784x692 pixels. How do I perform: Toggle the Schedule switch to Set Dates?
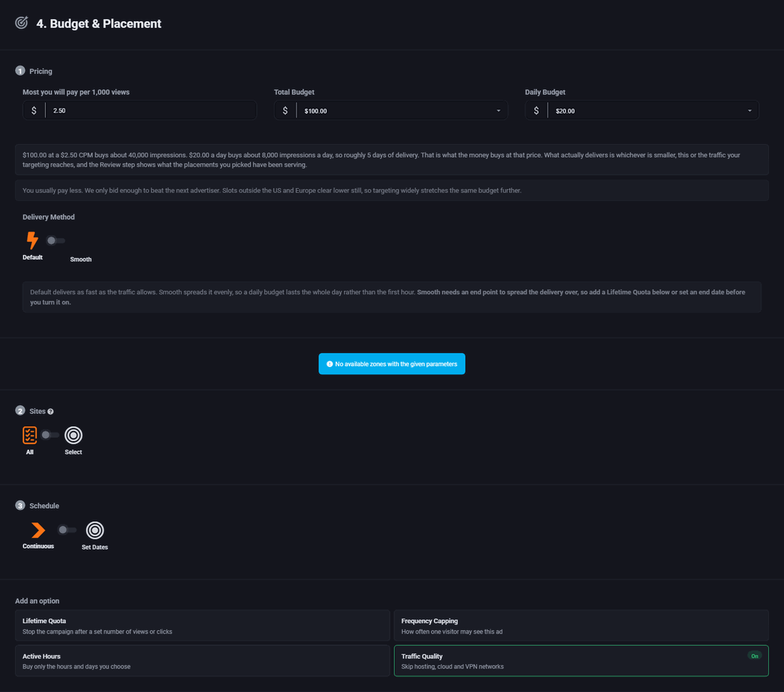pyautogui.click(x=67, y=530)
